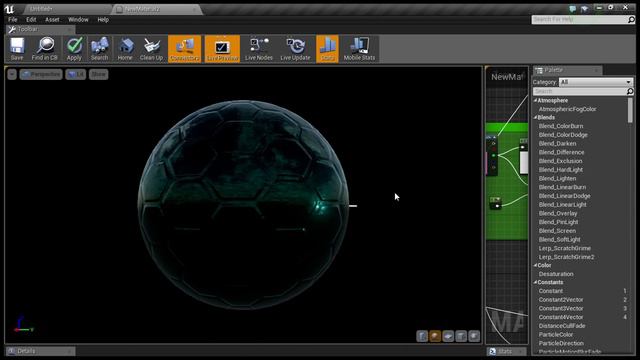Toggle the orange Stats toolbar button
Image resolution: width=640 pixels, height=360 pixels.
pos(327,49)
